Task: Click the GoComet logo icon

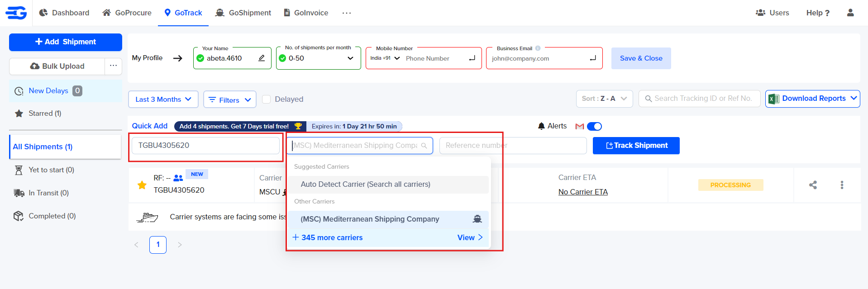Action: point(16,13)
